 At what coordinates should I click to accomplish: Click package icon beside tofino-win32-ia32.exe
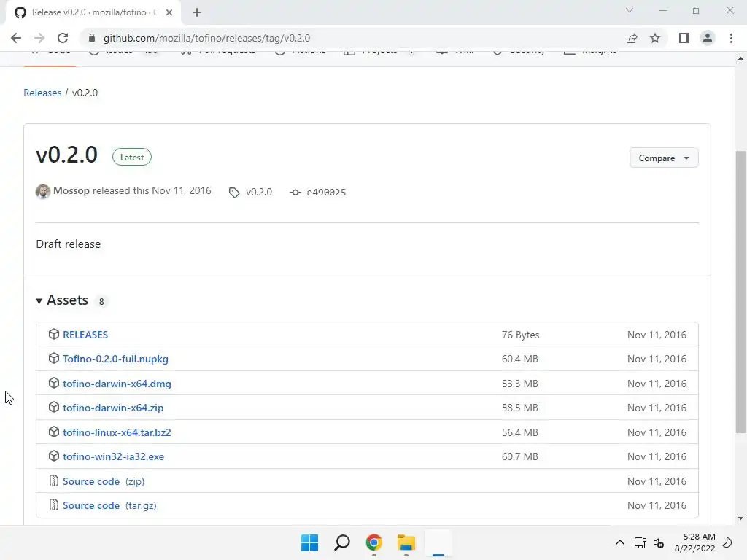[x=54, y=456]
